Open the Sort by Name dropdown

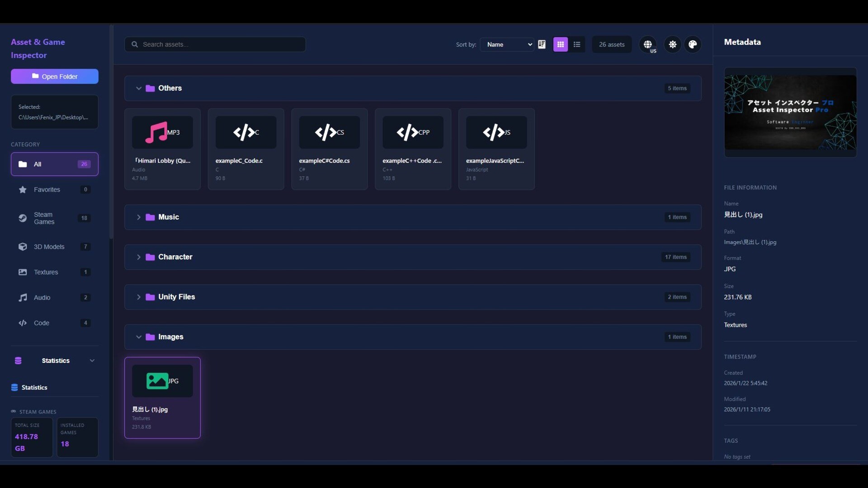click(x=507, y=44)
